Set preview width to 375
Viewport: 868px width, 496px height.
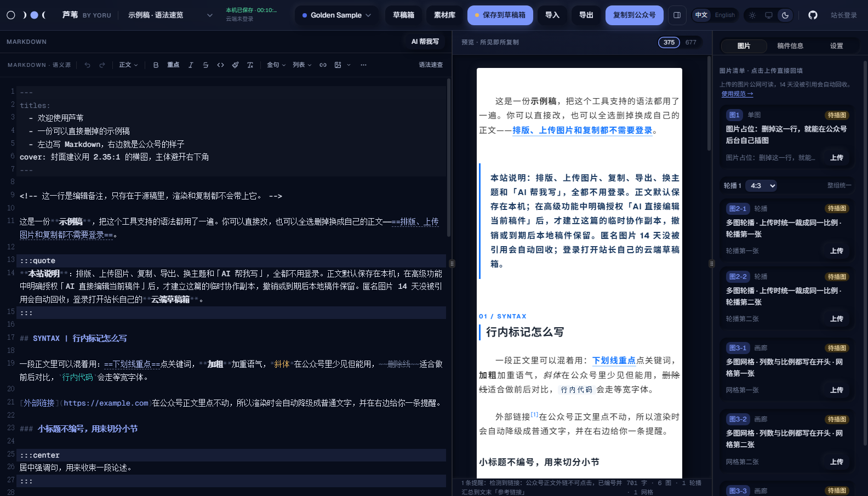[x=669, y=42]
